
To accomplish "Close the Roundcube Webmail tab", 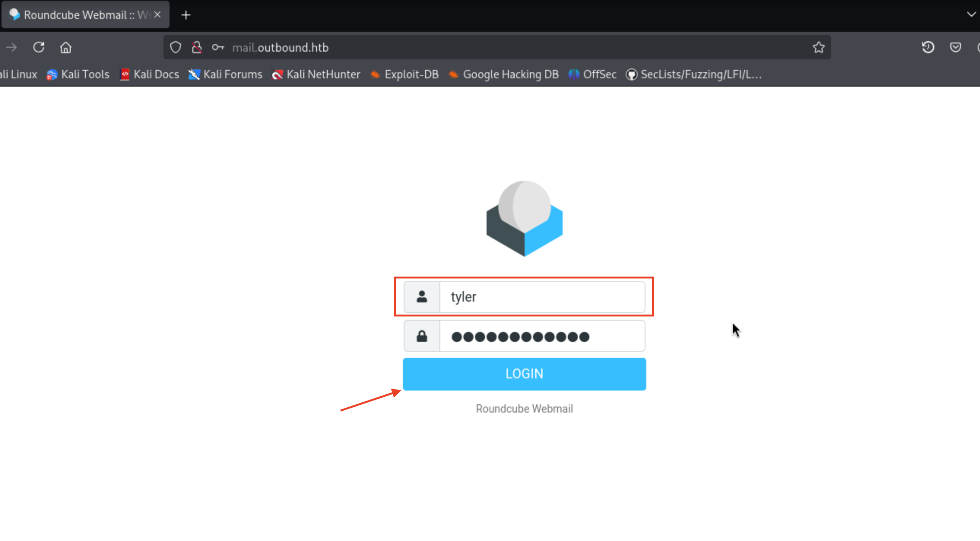I will tap(157, 15).
